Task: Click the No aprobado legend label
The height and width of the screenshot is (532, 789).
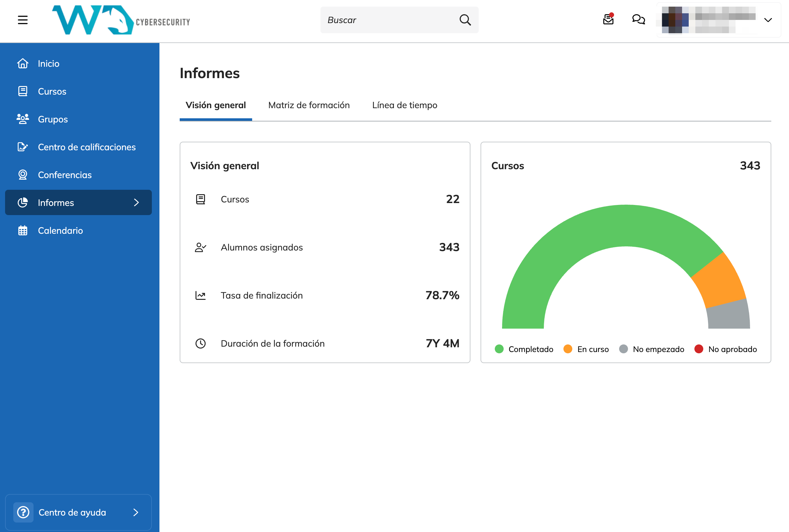Action: (733, 349)
